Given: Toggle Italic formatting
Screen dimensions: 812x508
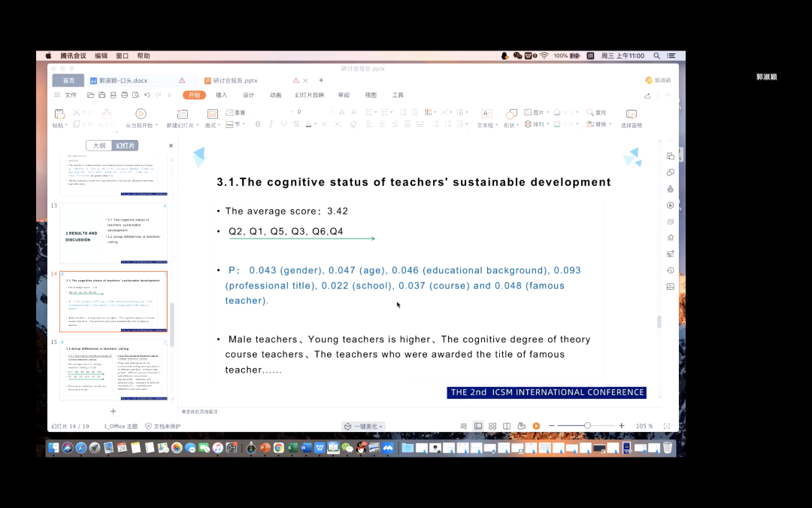Looking at the screenshot, I should (x=271, y=124).
